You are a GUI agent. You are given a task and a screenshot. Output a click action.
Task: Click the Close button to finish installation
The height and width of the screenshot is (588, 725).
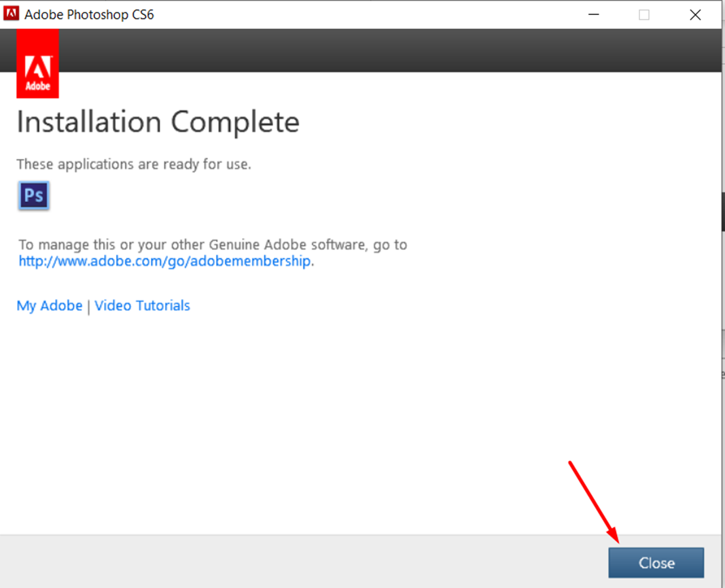[656, 563]
